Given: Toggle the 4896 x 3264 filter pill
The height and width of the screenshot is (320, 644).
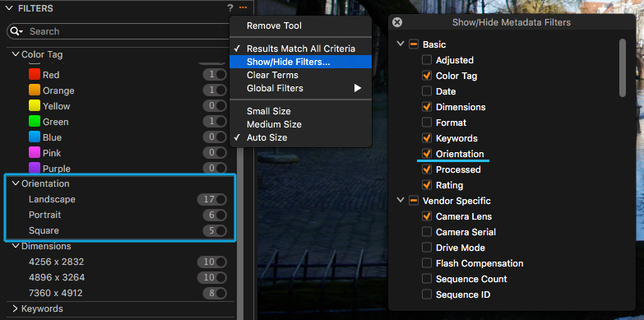Looking at the screenshot, I should (212, 277).
